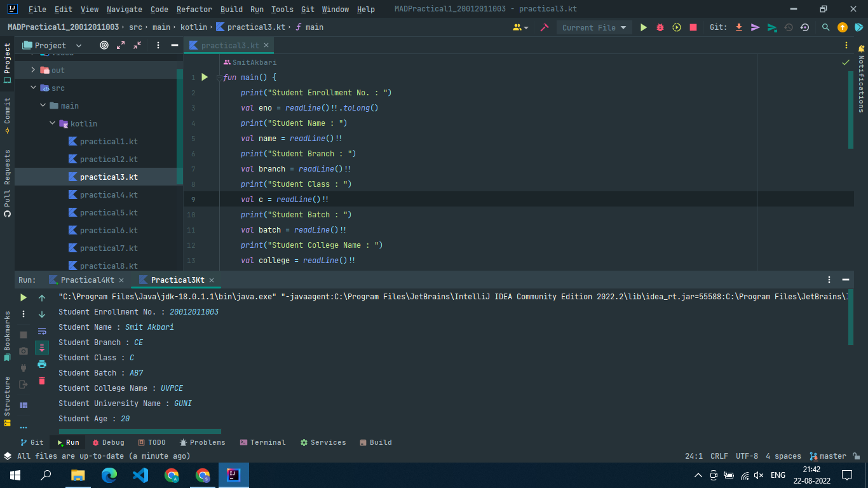Rerun Practical3Kt from Run panel
Viewport: 868px width, 488px height.
pyautogui.click(x=24, y=297)
